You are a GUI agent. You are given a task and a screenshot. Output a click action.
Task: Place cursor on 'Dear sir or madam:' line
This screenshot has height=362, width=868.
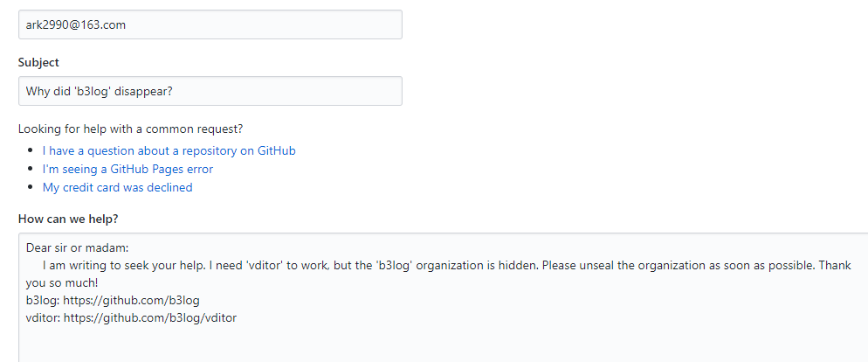(78, 247)
